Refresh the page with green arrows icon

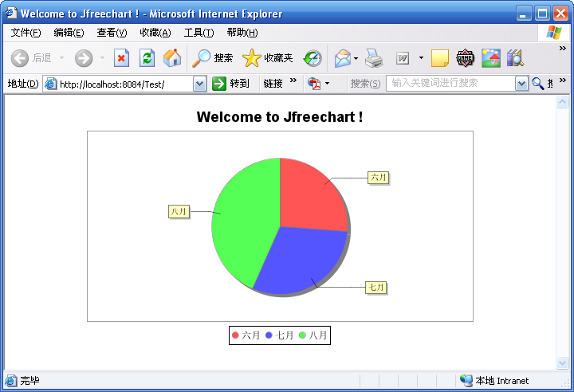[147, 58]
